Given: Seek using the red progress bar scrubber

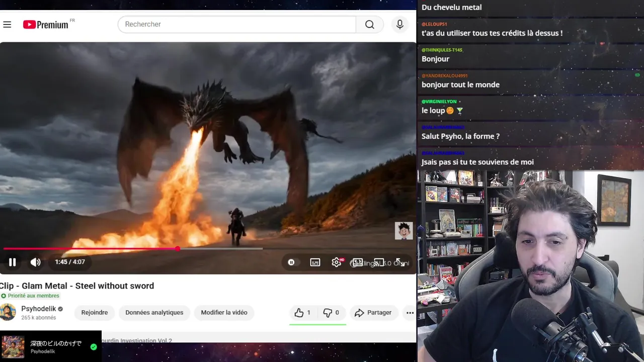Looking at the screenshot, I should coord(178,248).
